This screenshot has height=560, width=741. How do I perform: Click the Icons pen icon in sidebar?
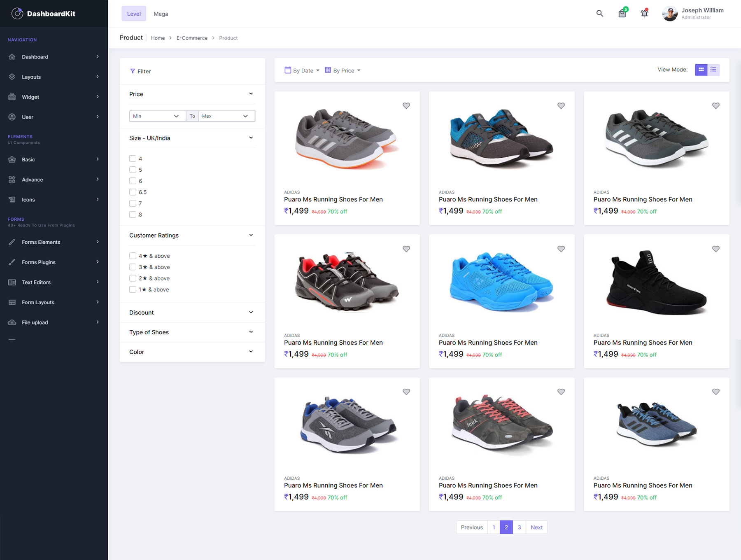[12, 200]
